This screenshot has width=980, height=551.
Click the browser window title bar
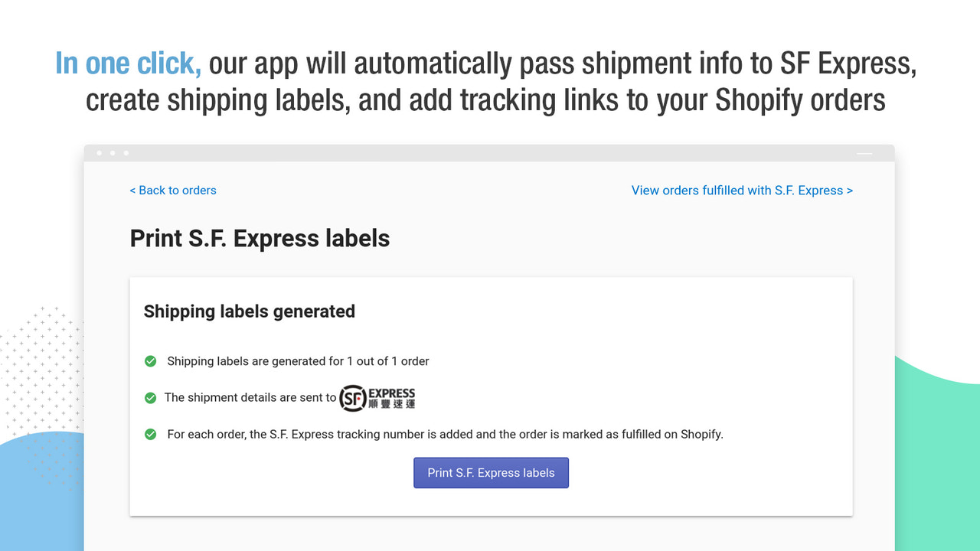click(490, 152)
